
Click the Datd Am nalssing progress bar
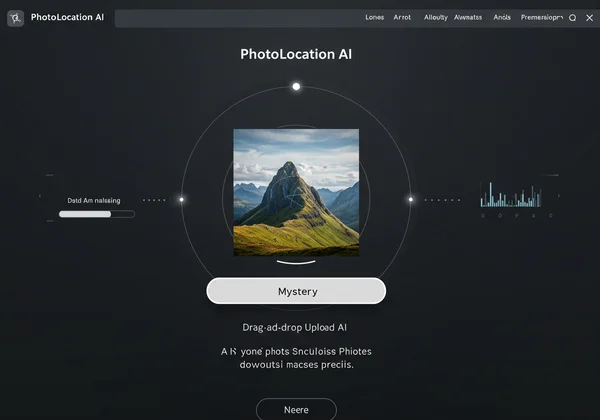tap(97, 214)
